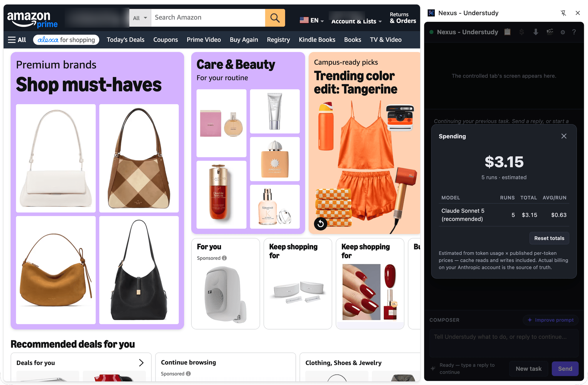This screenshot has width=588, height=385.
Task: Click the Clothing, Shoes & Jewelry heading
Action: point(343,363)
